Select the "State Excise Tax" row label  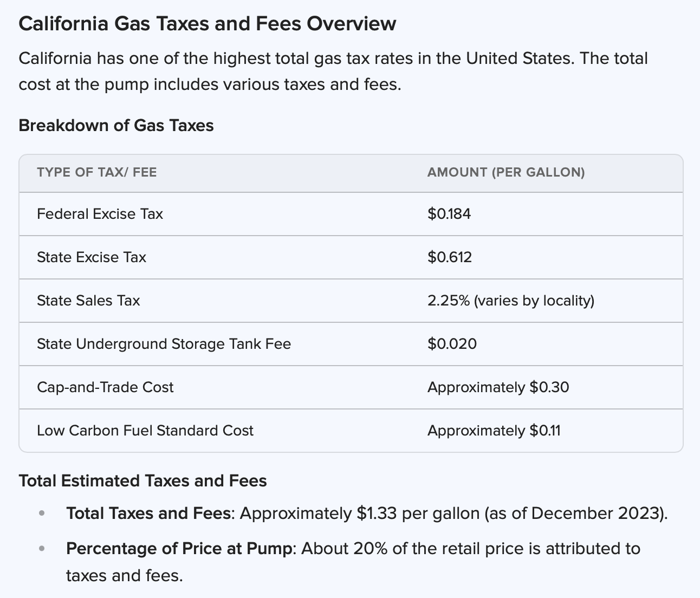point(92,257)
